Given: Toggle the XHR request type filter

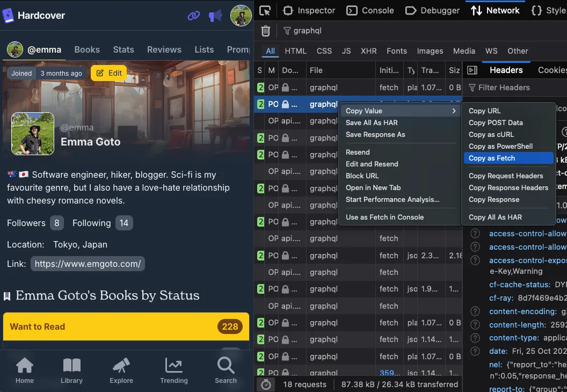Looking at the screenshot, I should tap(368, 51).
